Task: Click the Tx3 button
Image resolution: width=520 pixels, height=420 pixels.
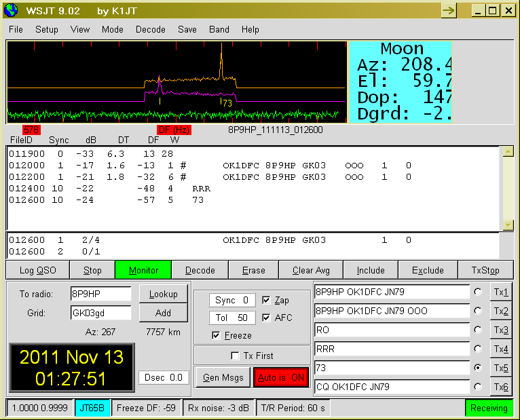Action: [x=500, y=330]
